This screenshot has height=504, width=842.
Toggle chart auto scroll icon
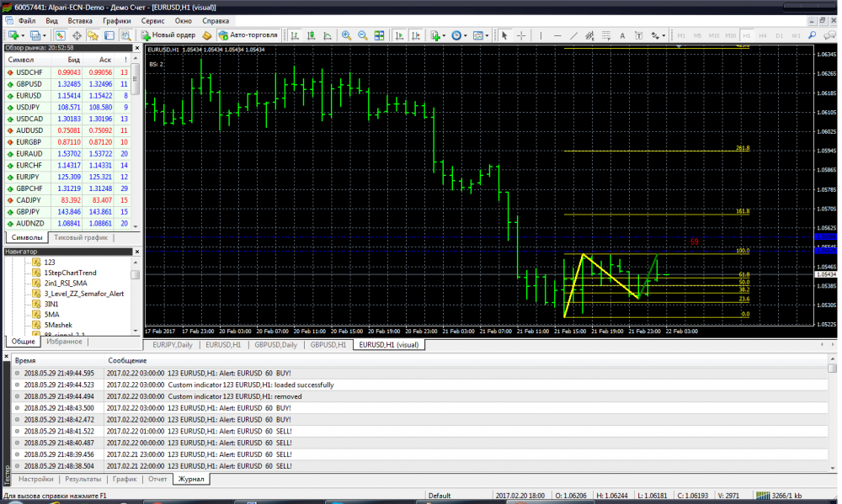coord(399,35)
